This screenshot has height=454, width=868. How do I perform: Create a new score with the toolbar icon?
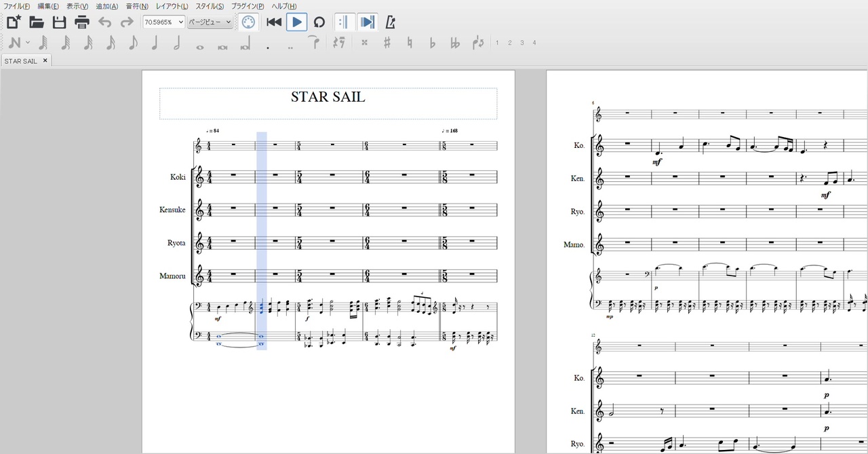click(x=14, y=22)
